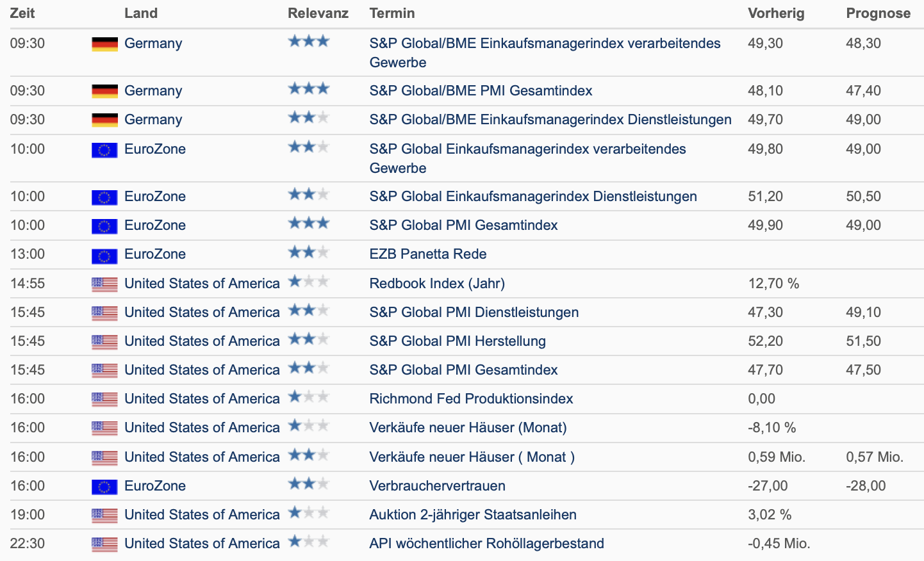The width and height of the screenshot is (924, 561).
Task: Click the German flag beside S&P Global/BME PMI Gesamtindex
Action: (x=104, y=91)
